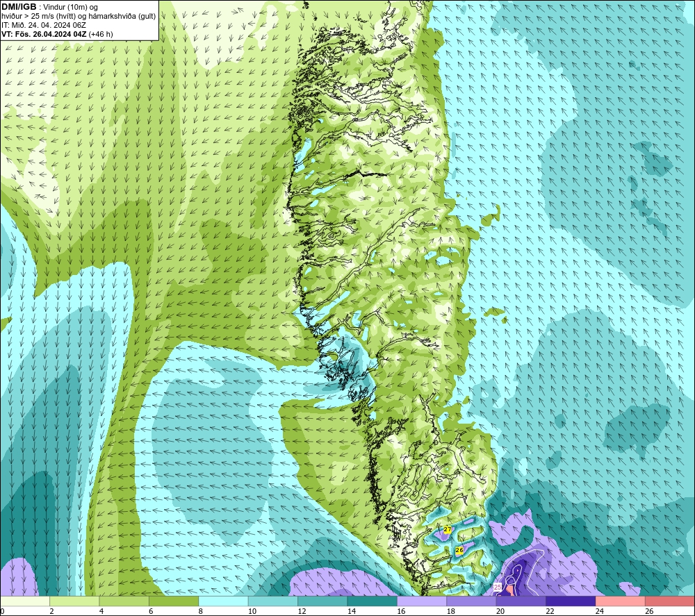Click the 14–16 m/s dark teal swatch
The image size is (695, 616).
373,601
